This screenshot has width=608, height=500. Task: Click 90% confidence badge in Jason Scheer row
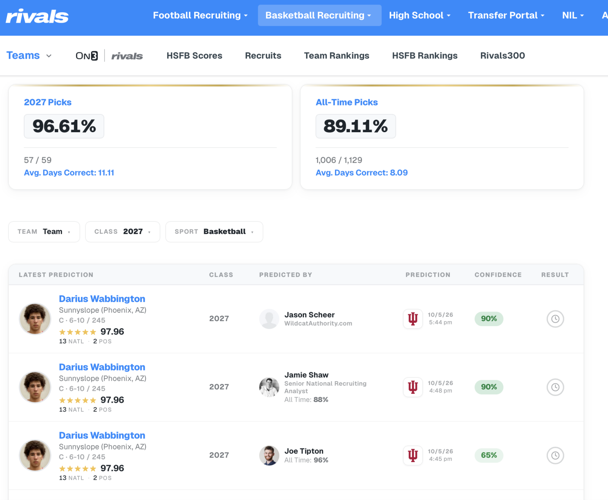(489, 319)
